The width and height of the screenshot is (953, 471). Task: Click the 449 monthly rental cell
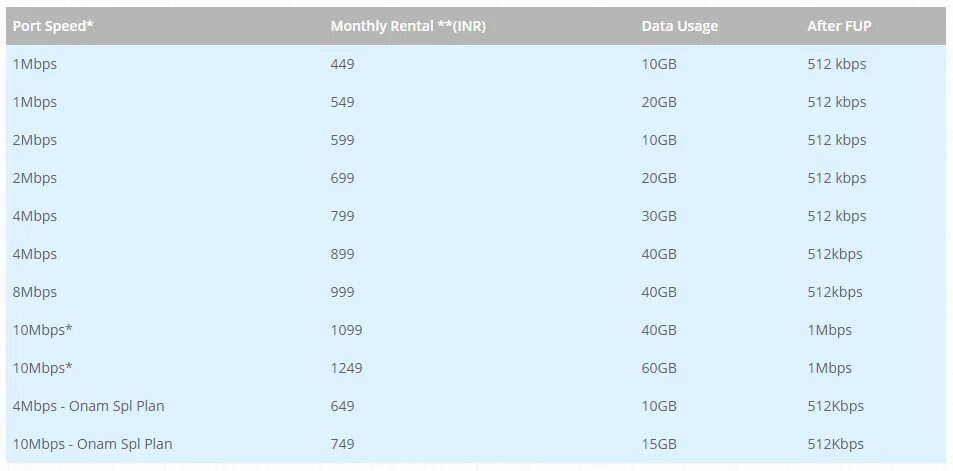coord(342,64)
